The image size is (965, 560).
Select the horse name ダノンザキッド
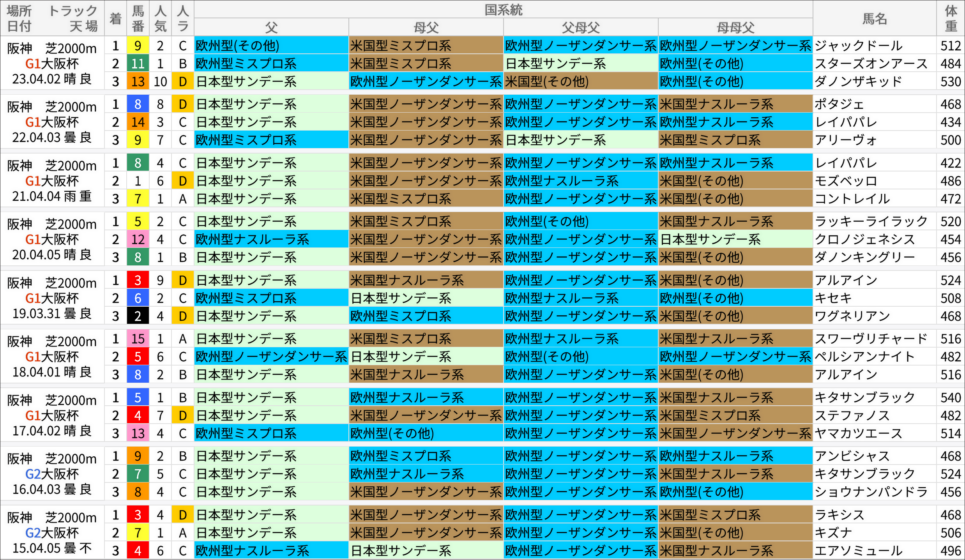click(859, 82)
